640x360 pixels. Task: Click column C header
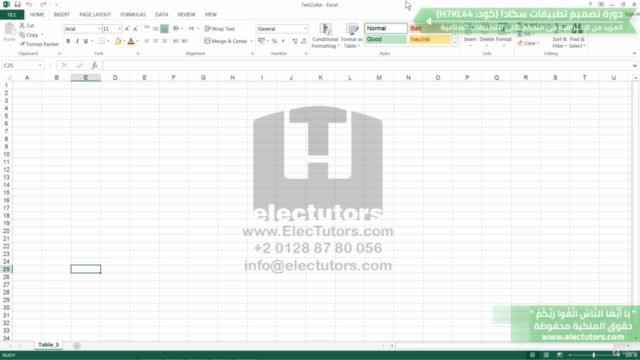[x=86, y=78]
